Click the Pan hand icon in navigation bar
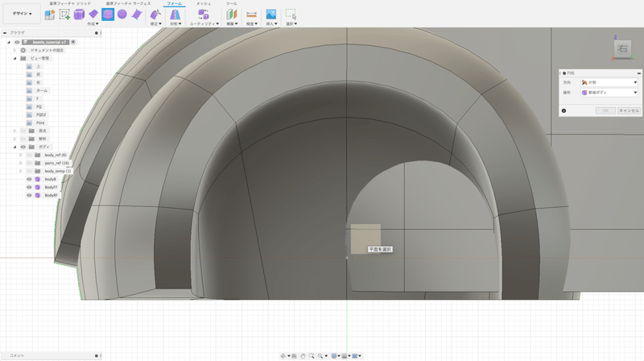The image size is (644, 361). pos(303,356)
